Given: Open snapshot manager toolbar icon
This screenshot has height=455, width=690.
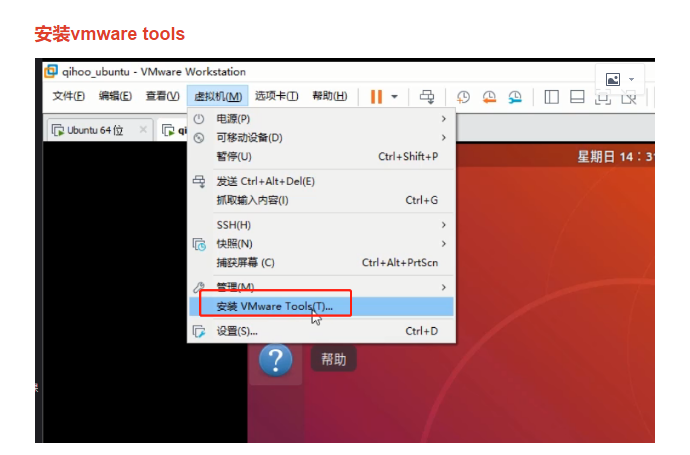Looking at the screenshot, I should 515,96.
